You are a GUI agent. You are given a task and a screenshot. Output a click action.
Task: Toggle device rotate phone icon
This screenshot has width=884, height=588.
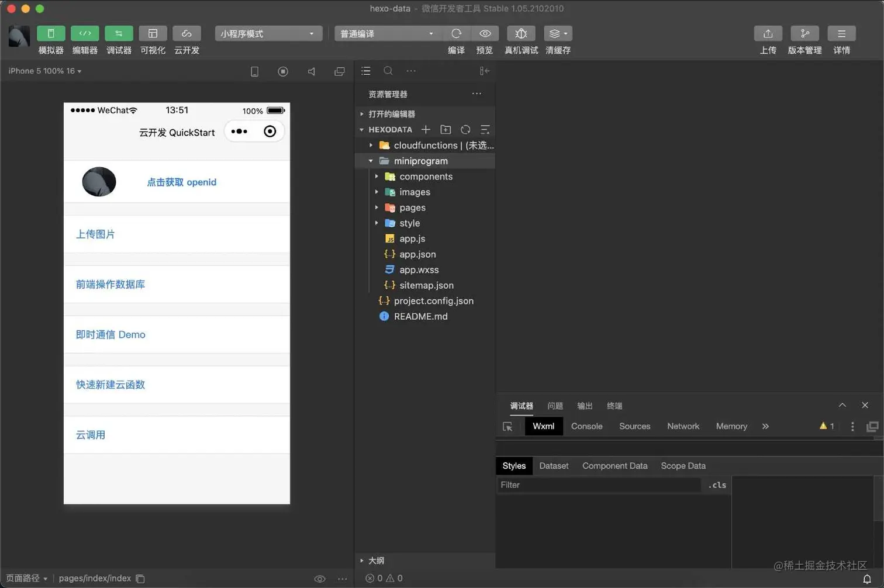click(254, 71)
